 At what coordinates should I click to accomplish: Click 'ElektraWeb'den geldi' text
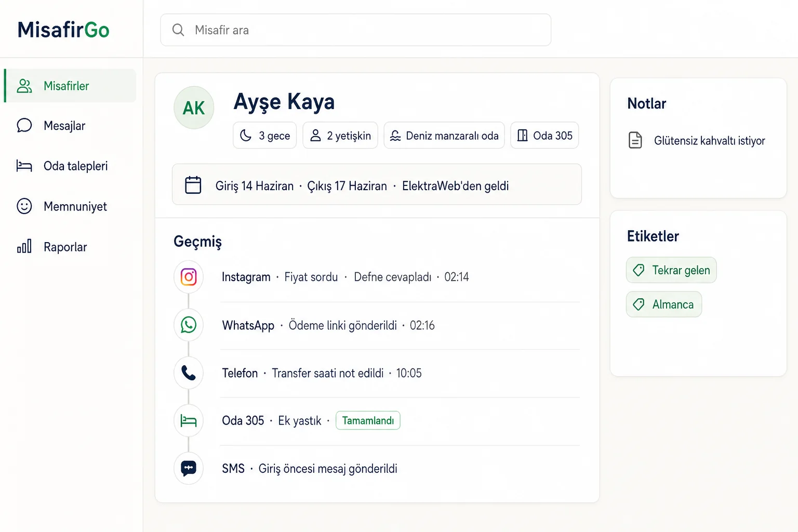[x=456, y=186]
